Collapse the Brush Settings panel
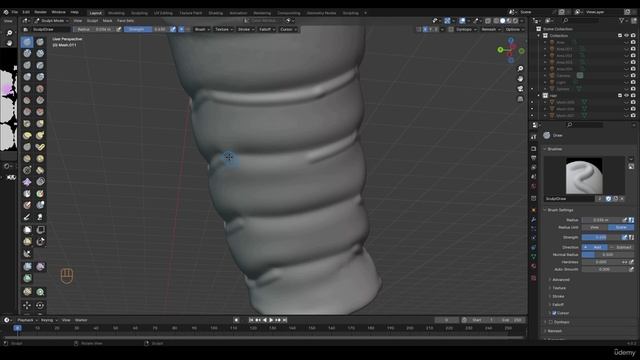 point(559,210)
